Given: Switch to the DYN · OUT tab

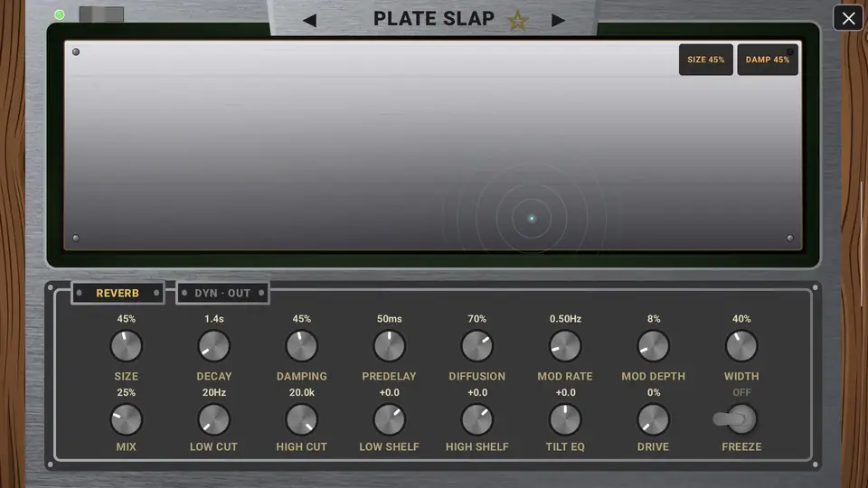Looking at the screenshot, I should 222,293.
